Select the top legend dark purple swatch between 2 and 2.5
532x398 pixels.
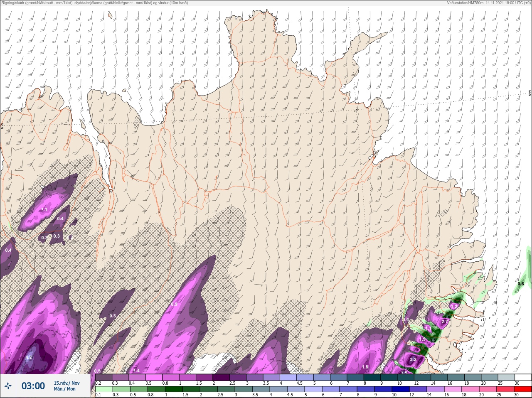pos(222,378)
